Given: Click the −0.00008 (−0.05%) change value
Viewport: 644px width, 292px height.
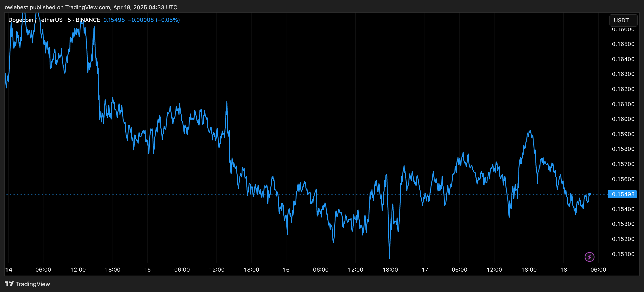Looking at the screenshot, I should coord(154,20).
